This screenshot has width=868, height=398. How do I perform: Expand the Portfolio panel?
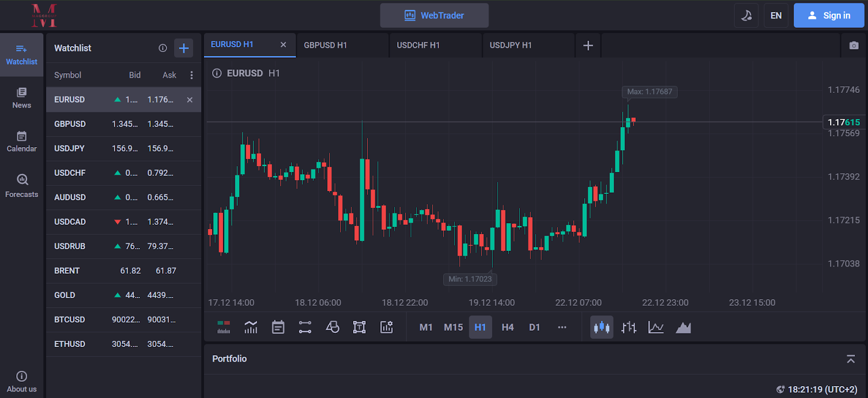pos(850,359)
